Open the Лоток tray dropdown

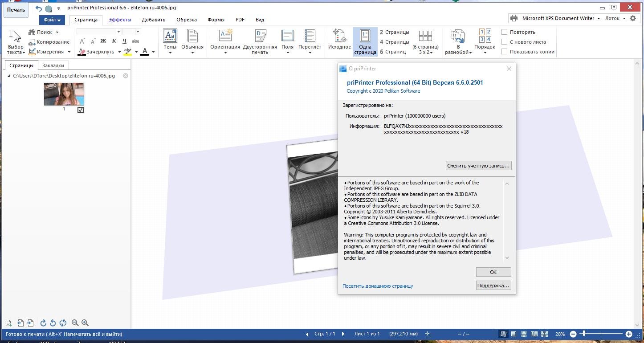point(615,18)
